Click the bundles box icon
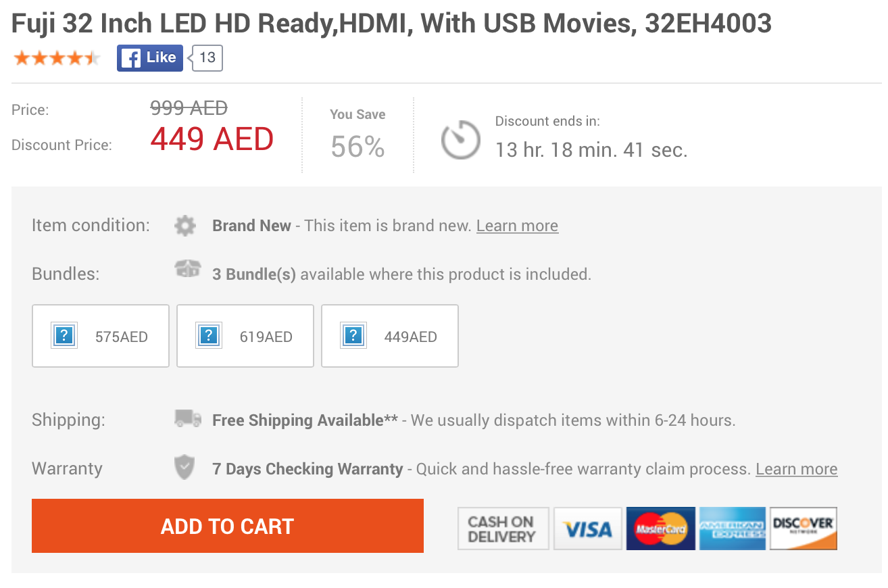Image resolution: width=888 pixels, height=588 pixels. 188,270
